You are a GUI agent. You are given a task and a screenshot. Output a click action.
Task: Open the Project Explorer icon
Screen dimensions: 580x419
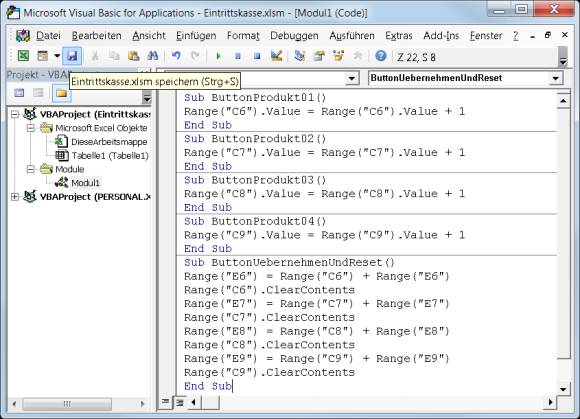pyautogui.click(x=300, y=56)
